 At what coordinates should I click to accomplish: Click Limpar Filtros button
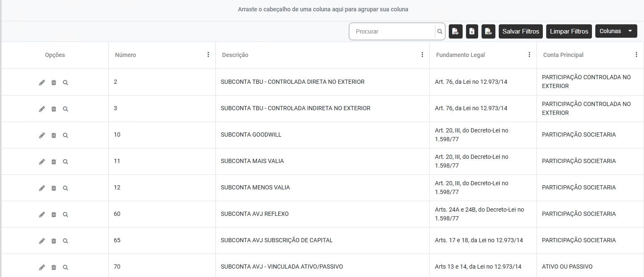(x=569, y=31)
